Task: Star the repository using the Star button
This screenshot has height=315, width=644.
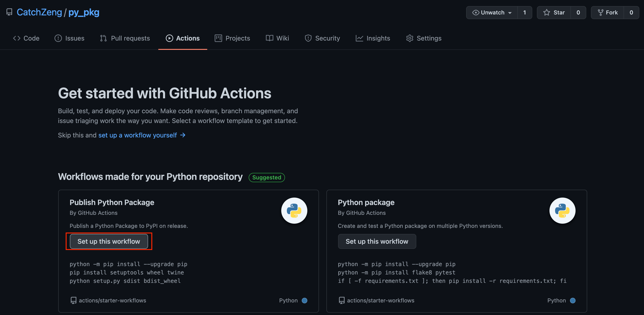Action: click(x=554, y=13)
